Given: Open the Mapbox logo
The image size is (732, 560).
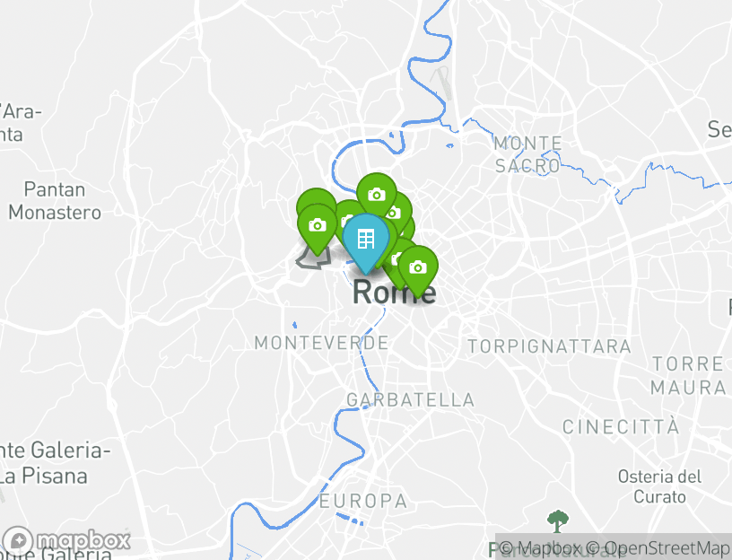Looking at the screenshot, I should tap(66, 541).
